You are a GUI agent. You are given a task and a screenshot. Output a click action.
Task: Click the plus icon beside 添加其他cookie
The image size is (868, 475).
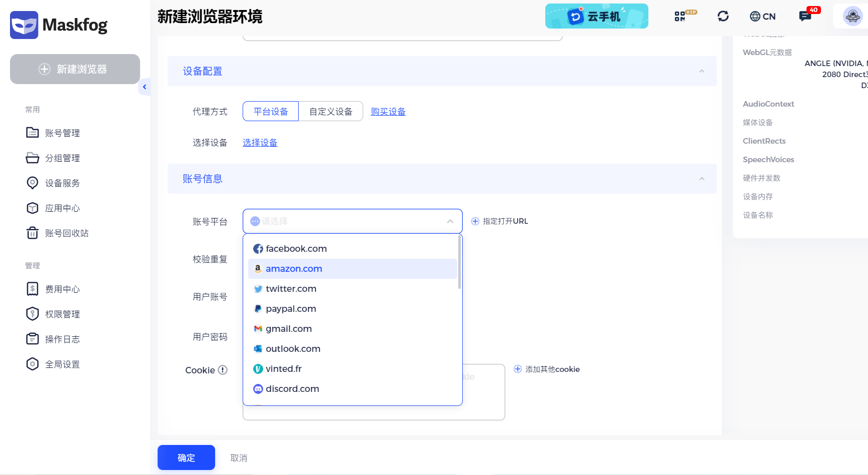(518, 369)
